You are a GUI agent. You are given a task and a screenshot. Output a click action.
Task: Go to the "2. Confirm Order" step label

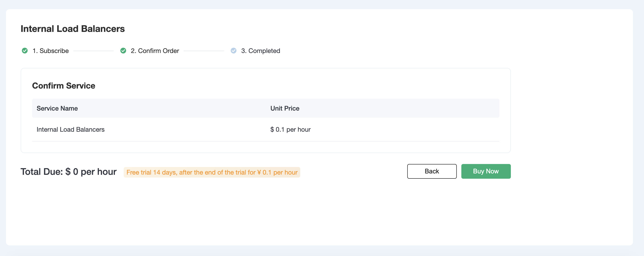click(x=155, y=51)
